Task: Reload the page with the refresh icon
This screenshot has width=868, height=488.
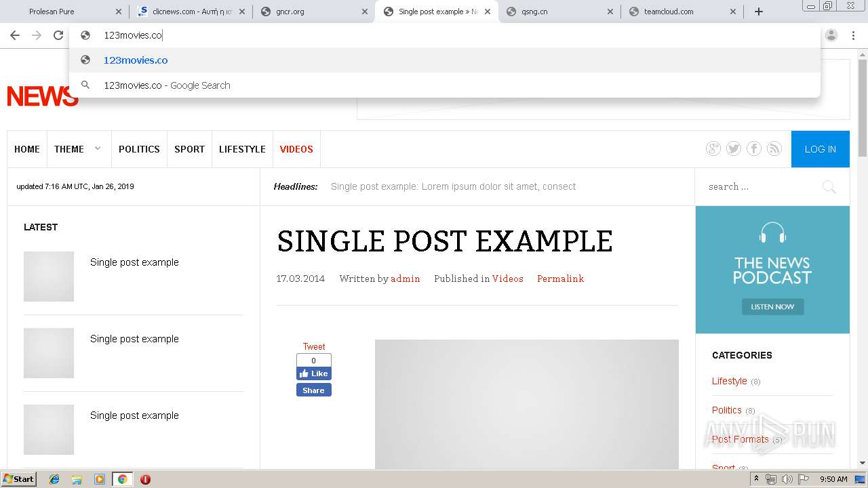Action: click(x=58, y=35)
